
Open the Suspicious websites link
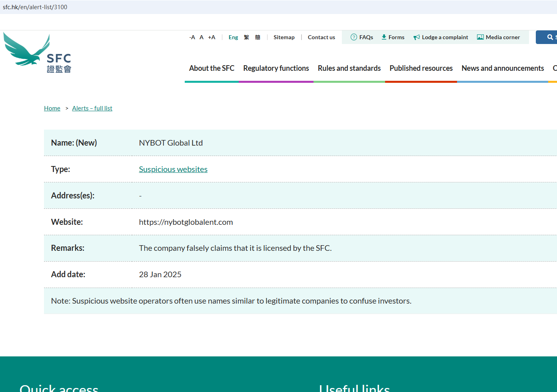(173, 169)
